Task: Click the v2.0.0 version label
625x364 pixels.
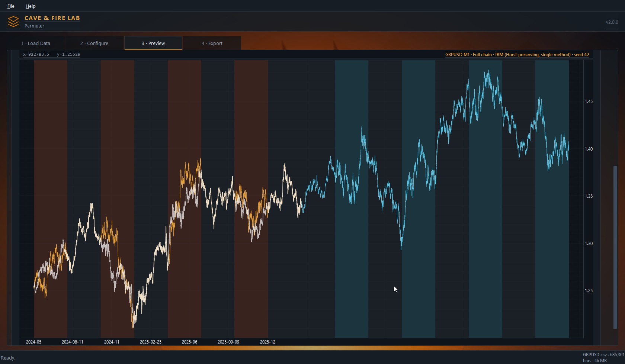Action: [x=612, y=22]
